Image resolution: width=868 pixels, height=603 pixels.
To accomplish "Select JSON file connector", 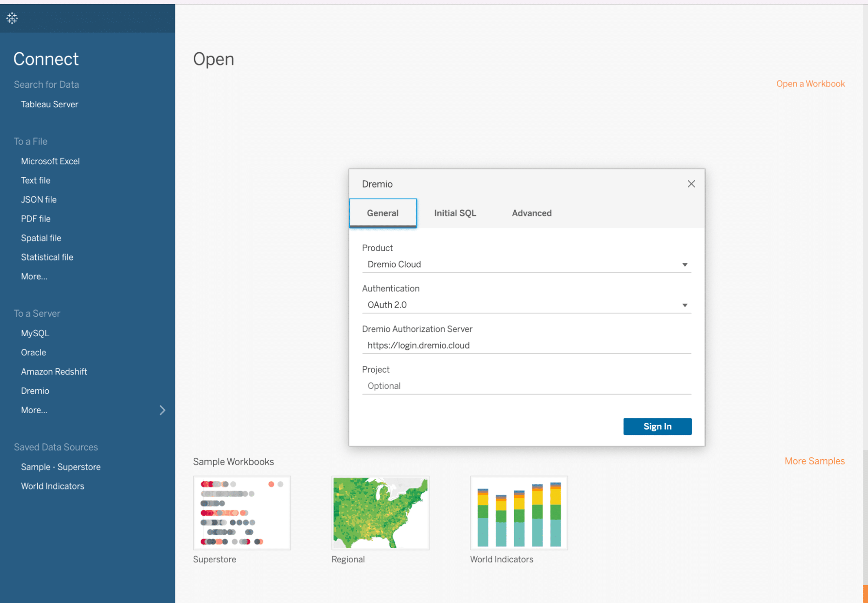I will 39,199.
